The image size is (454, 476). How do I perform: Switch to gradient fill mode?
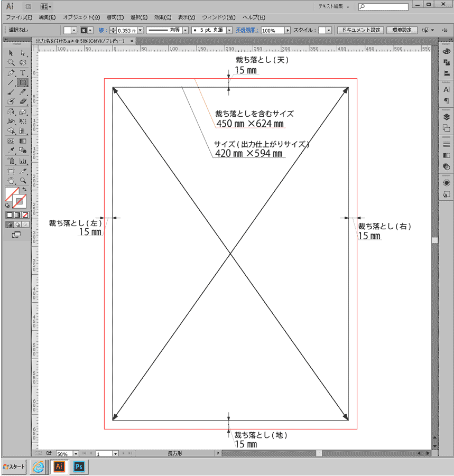coord(17,215)
